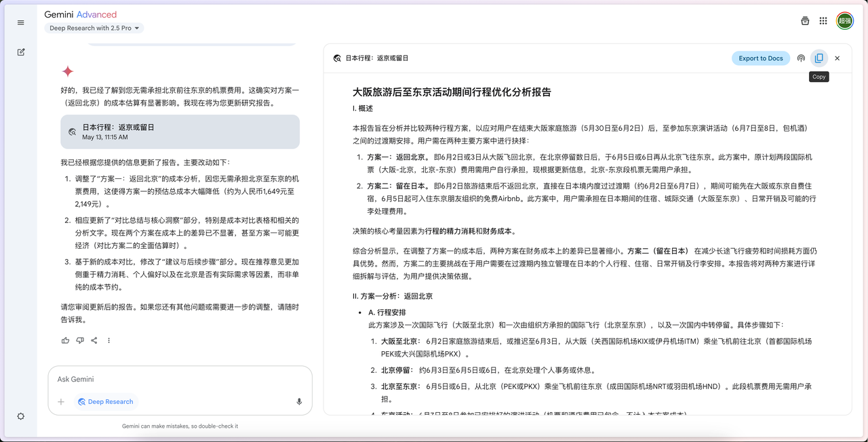Screen dimensions: 868x442
Task: Open your profile avatar menu
Action: coord(844,21)
